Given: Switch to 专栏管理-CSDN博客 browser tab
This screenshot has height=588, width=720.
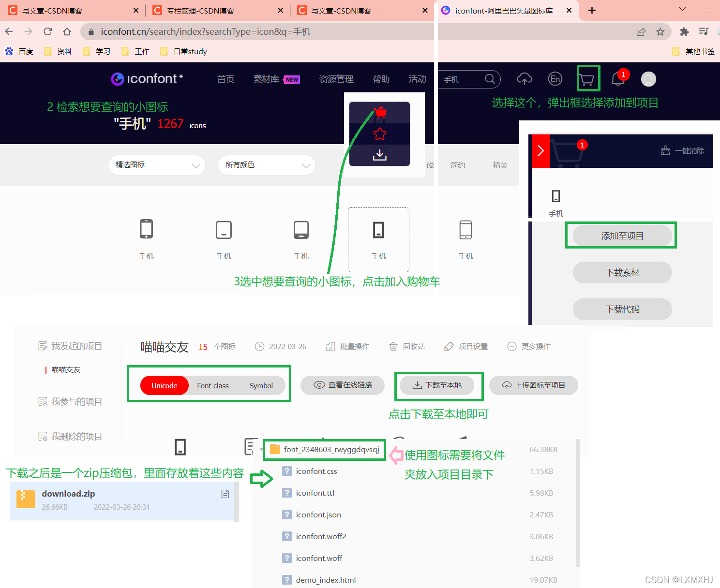Looking at the screenshot, I should point(217,10).
